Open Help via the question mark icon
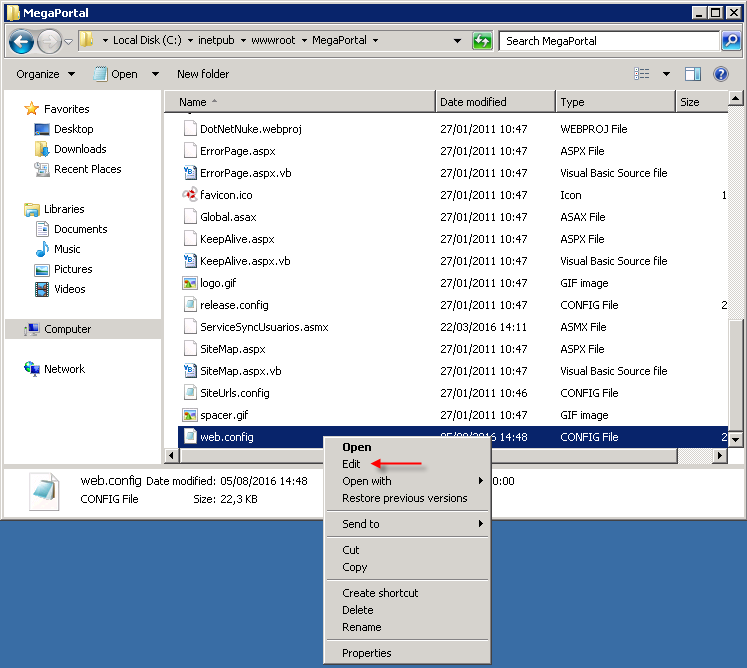Viewport: 747px width, 668px height. [720, 74]
